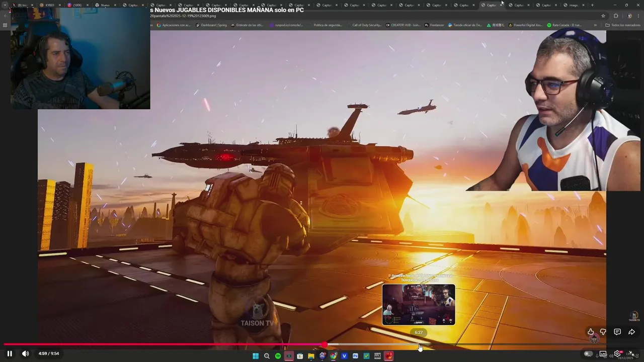Open the blue V app in taskbar

pos(344,356)
